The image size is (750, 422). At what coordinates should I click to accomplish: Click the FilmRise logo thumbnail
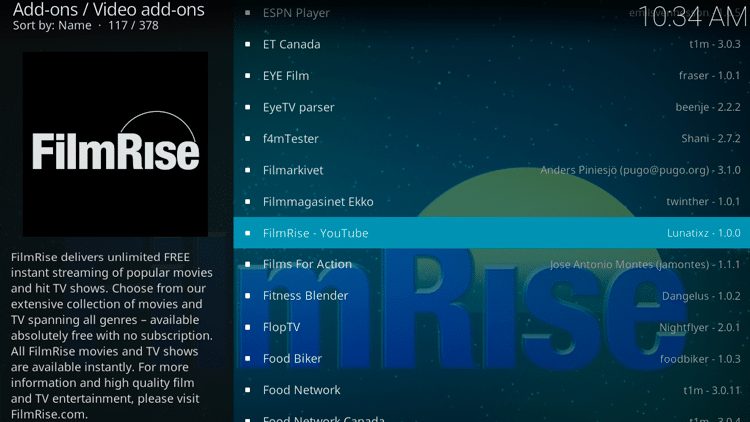[115, 144]
